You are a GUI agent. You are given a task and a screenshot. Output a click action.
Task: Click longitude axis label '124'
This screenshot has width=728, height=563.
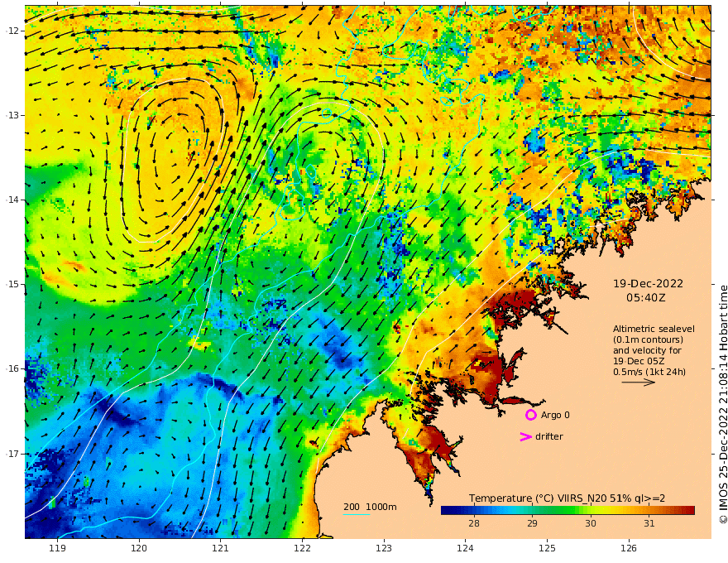(465, 549)
